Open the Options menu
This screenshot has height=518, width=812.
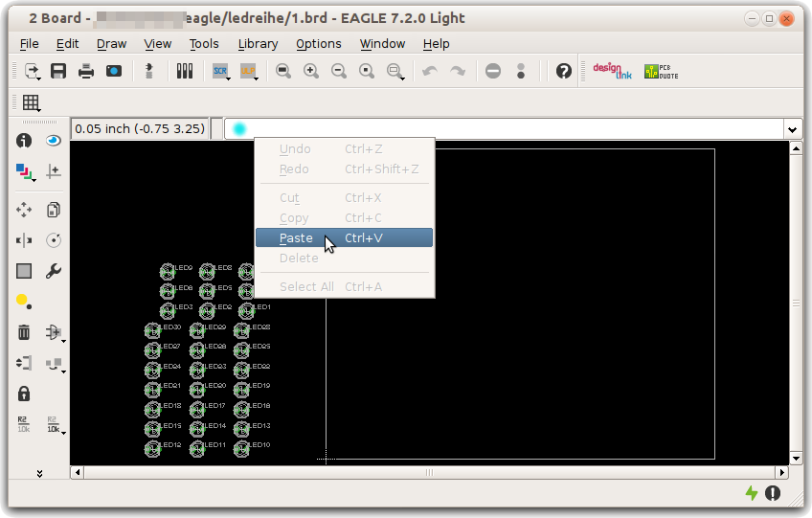tap(319, 44)
